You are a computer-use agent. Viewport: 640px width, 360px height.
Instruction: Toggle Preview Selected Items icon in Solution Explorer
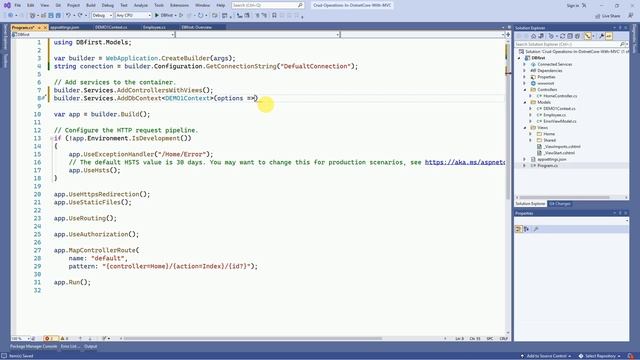[609, 36]
